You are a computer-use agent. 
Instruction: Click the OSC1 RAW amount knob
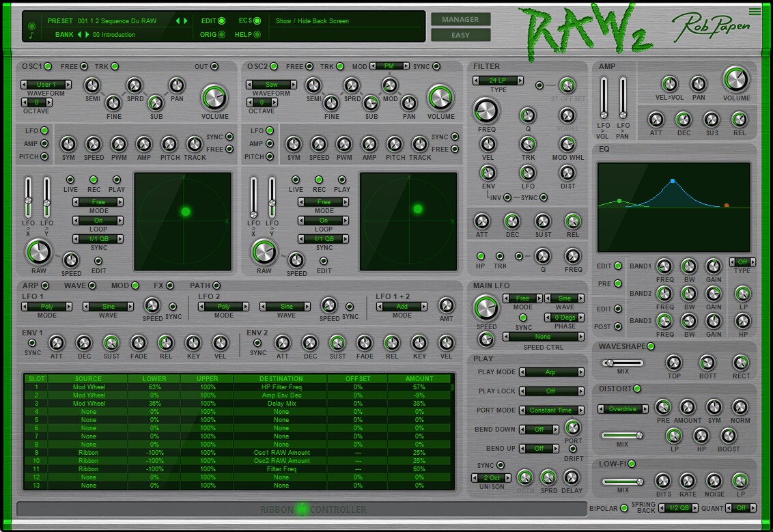[x=38, y=252]
